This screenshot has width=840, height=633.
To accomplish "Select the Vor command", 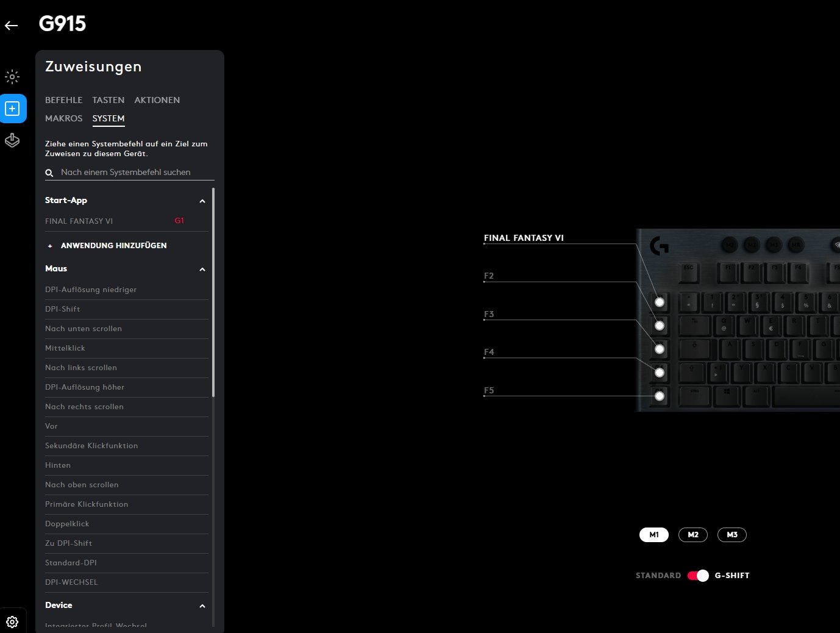I will 127,426.
